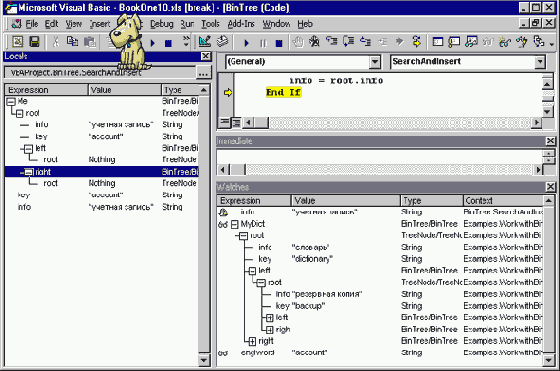Image resolution: width=560 pixels, height=371 pixels.
Task: Open the SearchAndInsert procedure dropdown
Action: click(540, 62)
